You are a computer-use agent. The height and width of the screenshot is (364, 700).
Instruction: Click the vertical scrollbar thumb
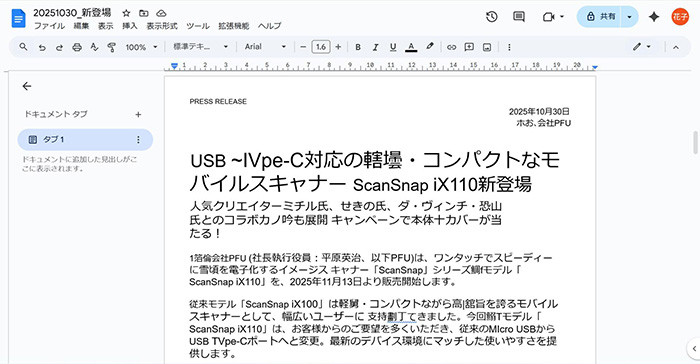point(695,142)
